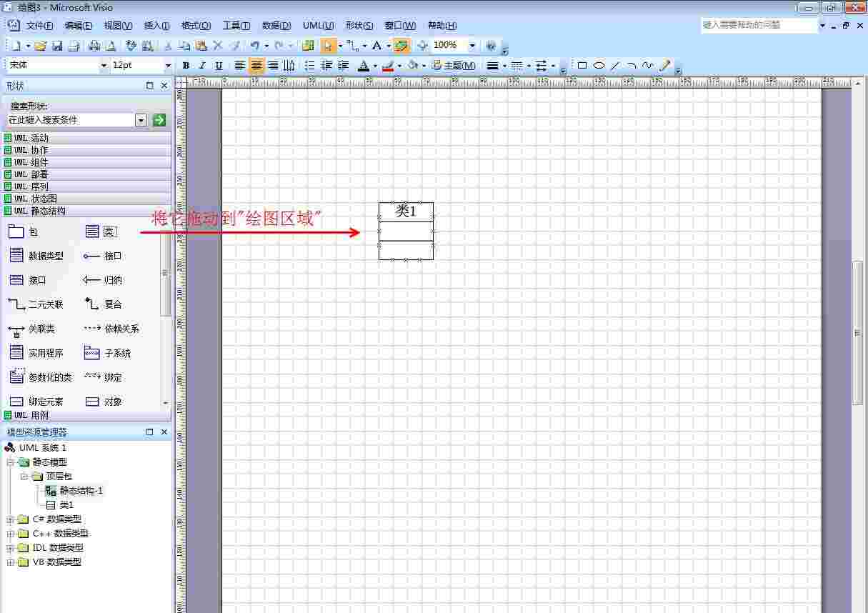Image resolution: width=868 pixels, height=613 pixels.
Task: Click the Text tool icon
Action: point(376,45)
